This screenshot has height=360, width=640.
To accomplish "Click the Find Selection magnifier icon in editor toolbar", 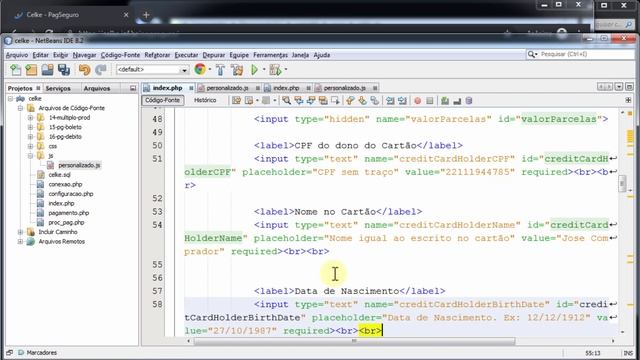I will click(x=287, y=100).
